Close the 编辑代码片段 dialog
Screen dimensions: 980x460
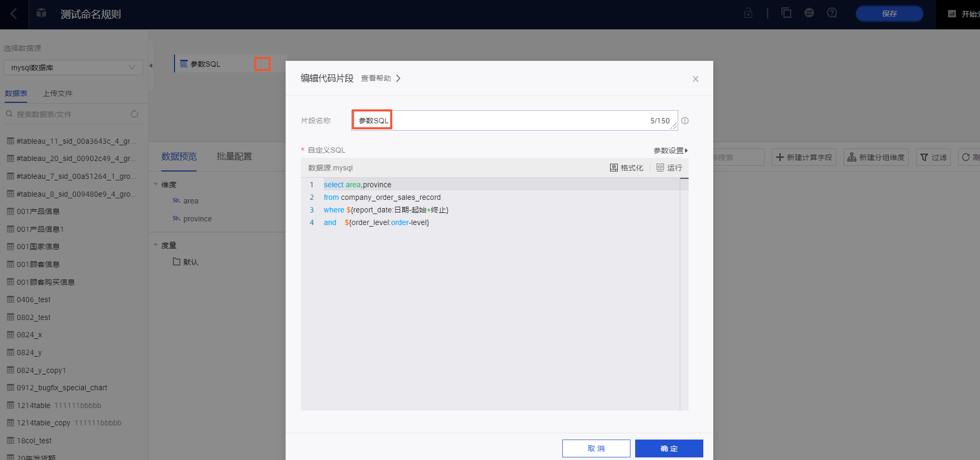click(695, 79)
